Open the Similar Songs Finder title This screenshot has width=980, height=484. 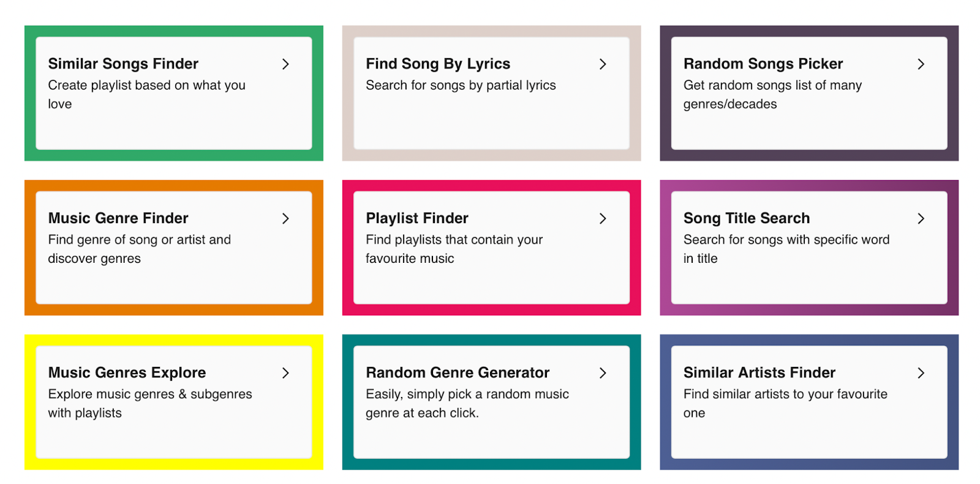[123, 64]
